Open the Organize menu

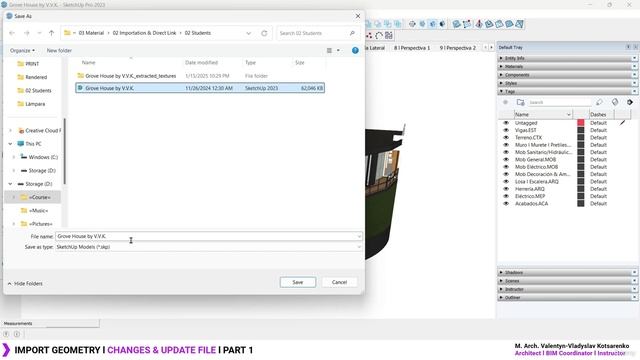pyautogui.click(x=22, y=50)
